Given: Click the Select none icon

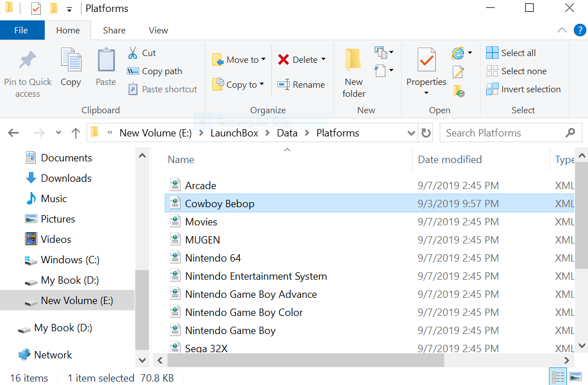Looking at the screenshot, I should pyautogui.click(x=492, y=71).
